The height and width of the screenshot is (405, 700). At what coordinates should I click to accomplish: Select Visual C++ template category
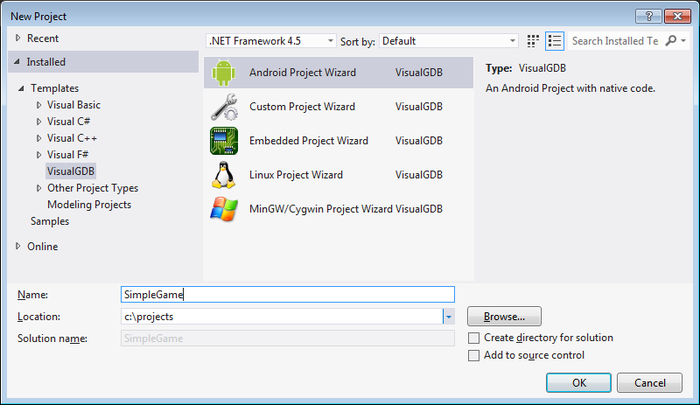[x=72, y=138]
